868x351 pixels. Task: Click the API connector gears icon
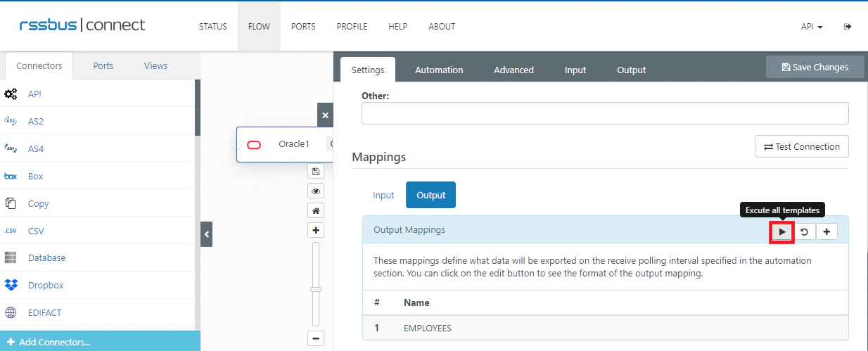pos(11,94)
